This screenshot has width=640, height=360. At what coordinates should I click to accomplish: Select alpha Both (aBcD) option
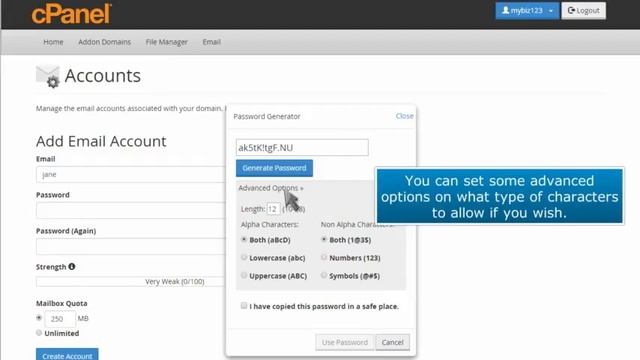click(x=244, y=240)
